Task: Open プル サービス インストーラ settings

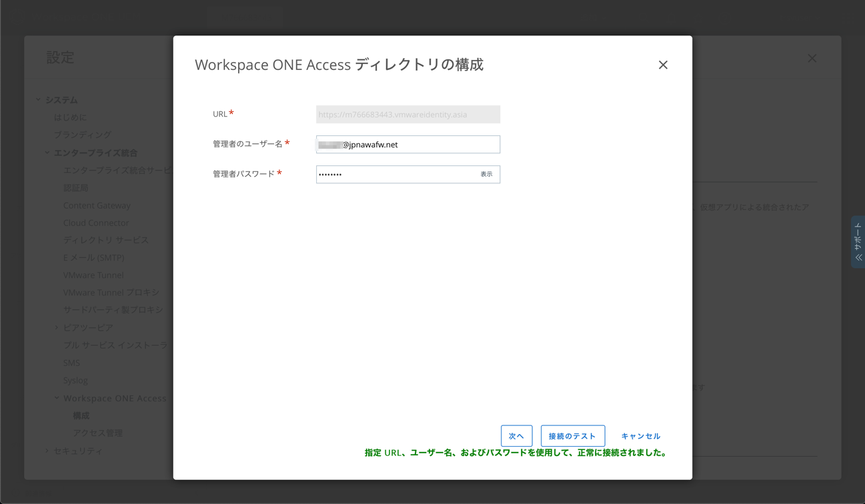Action: pyautogui.click(x=115, y=345)
